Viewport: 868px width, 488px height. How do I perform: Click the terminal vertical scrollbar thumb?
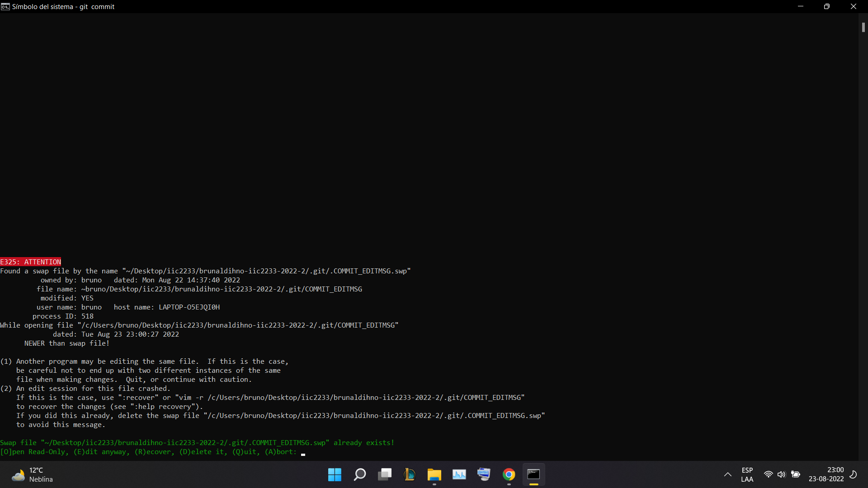tap(863, 27)
